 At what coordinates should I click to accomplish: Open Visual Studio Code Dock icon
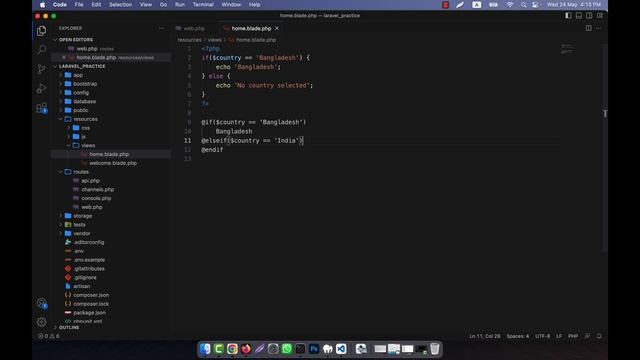point(341,349)
